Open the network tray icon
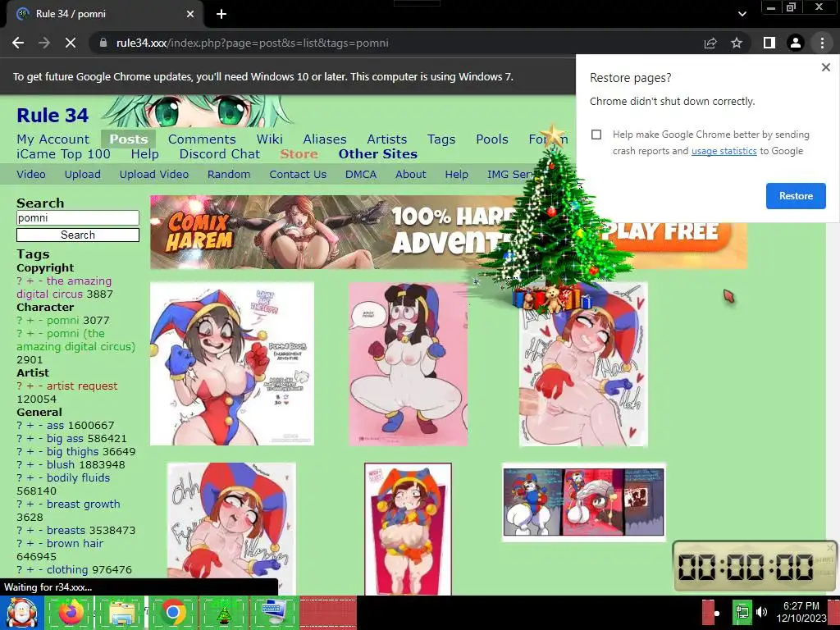The image size is (840, 630). (742, 613)
